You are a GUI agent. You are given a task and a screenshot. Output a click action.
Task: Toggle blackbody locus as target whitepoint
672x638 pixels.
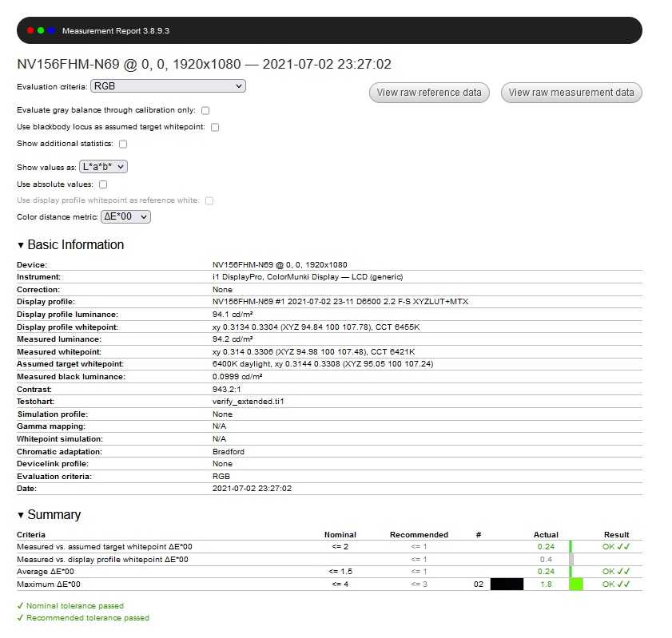pos(215,127)
